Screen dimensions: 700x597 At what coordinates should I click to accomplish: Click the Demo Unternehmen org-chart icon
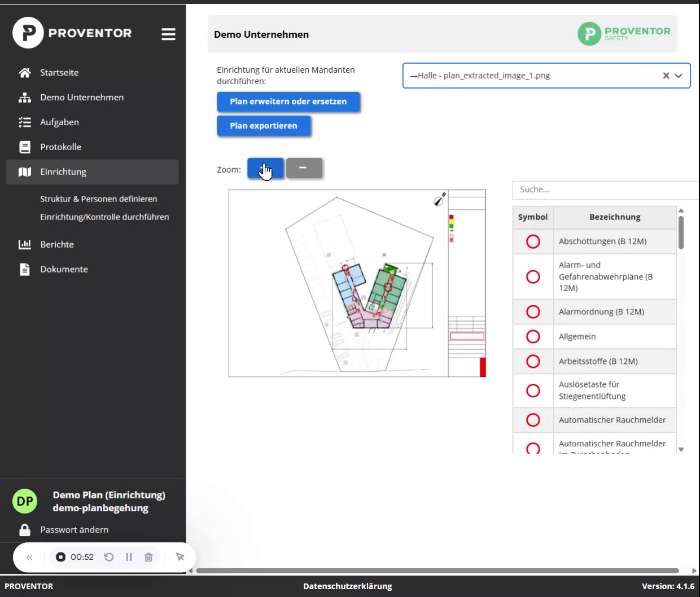pyautogui.click(x=25, y=97)
